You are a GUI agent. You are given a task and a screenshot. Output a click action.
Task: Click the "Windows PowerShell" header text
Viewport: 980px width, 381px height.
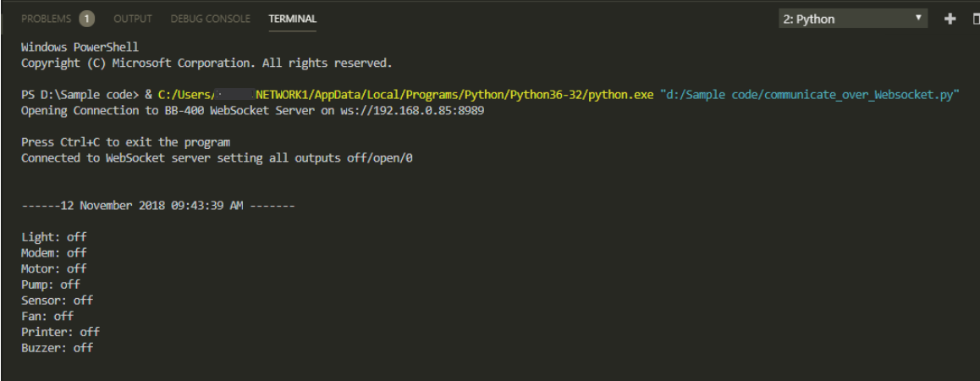[80, 47]
